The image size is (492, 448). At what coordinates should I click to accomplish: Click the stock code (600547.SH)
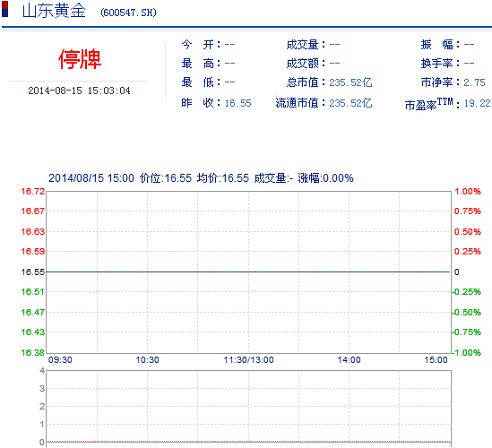coord(128,13)
